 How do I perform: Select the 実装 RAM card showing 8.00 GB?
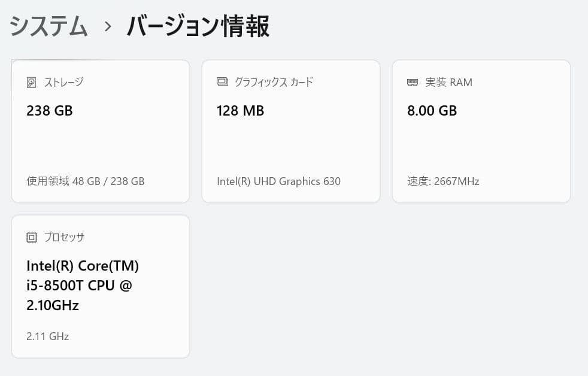(x=481, y=131)
